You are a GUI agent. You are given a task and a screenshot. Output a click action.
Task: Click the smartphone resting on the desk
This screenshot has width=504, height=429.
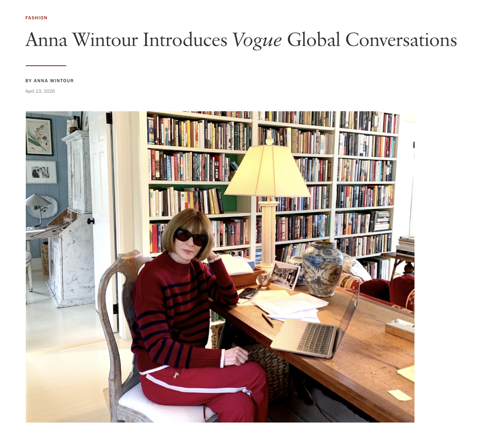(249, 293)
